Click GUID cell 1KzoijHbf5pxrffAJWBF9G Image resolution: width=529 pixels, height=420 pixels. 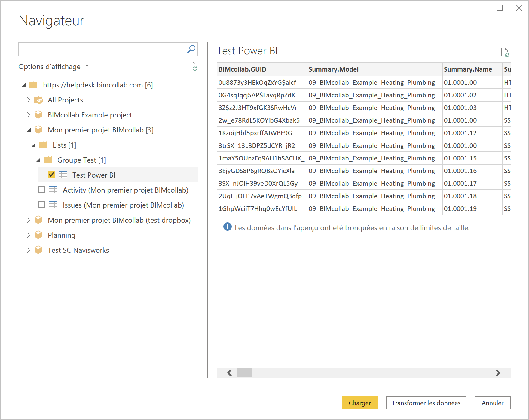(262, 133)
